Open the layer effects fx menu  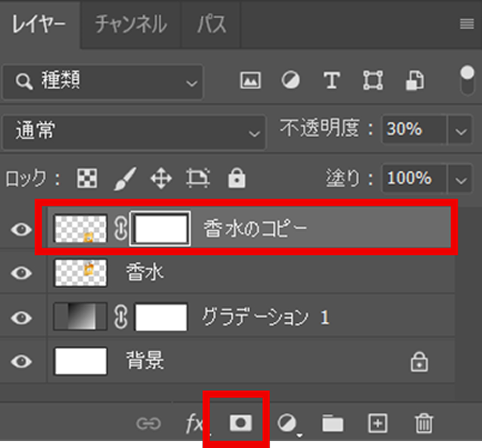click(194, 423)
